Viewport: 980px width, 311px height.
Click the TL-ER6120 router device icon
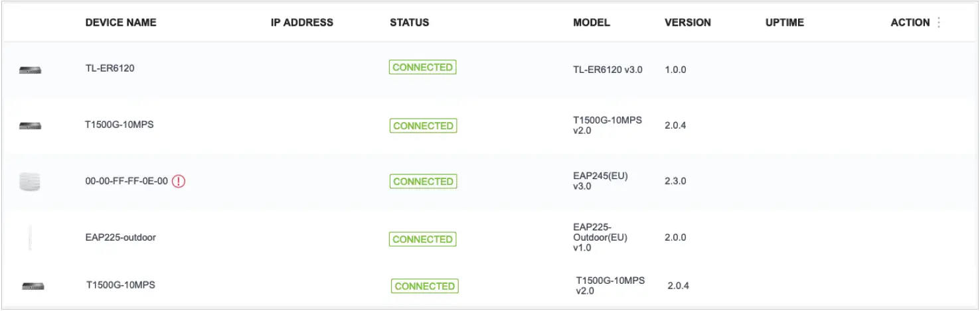pyautogui.click(x=30, y=70)
